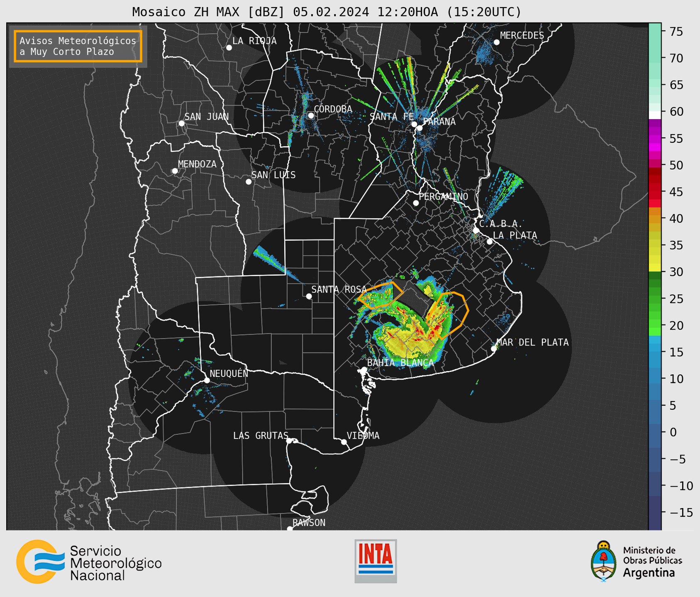Click the Servicio Meteorológico Nacional text

(116, 563)
